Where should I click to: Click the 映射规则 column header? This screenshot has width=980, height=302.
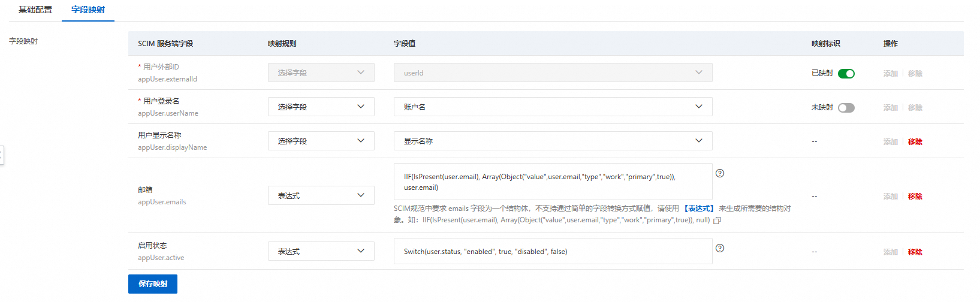(x=282, y=44)
